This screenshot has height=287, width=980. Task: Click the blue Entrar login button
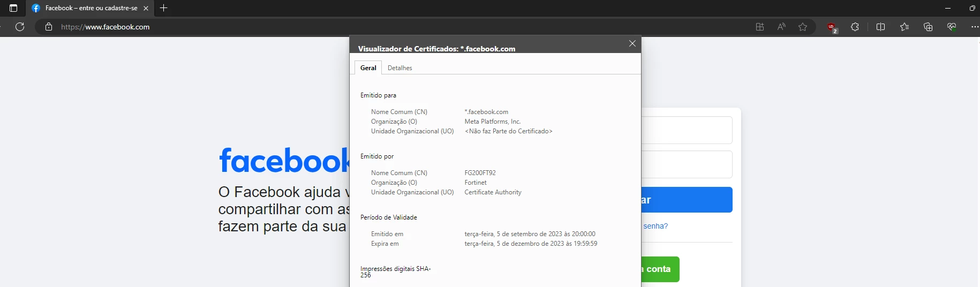tap(687, 200)
